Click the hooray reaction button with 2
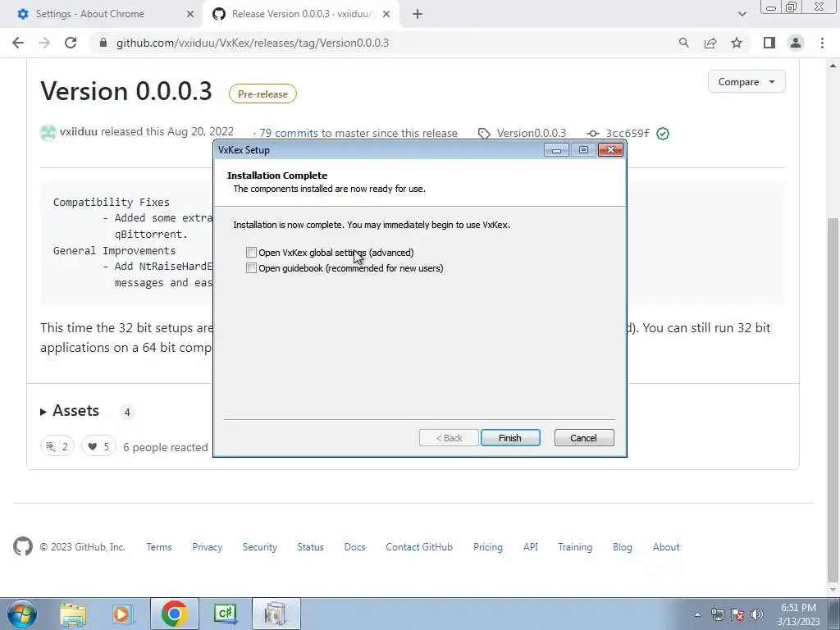This screenshot has width=840, height=630. tap(57, 446)
